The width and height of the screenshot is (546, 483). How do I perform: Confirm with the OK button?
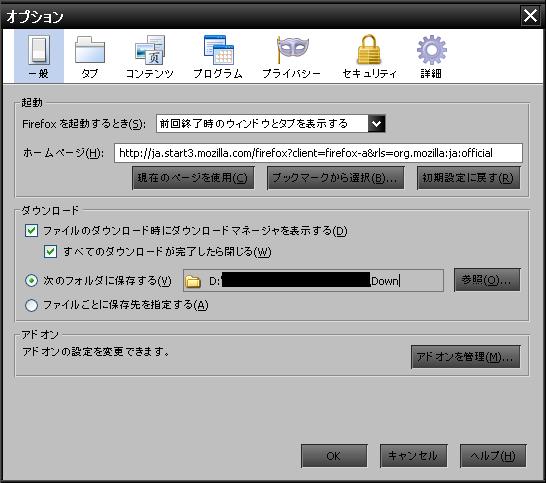(x=334, y=456)
